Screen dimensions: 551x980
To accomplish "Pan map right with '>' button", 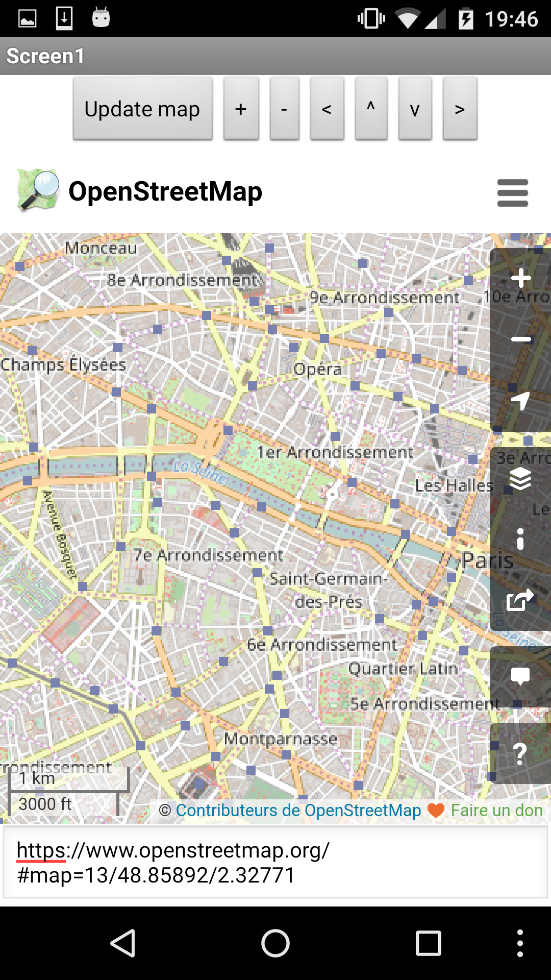I will pos(460,108).
